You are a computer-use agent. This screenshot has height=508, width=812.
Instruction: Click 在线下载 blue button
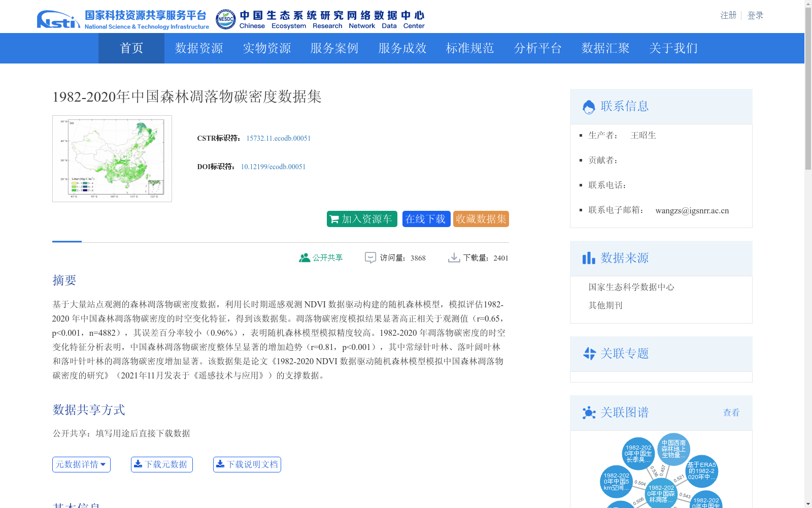(x=426, y=219)
